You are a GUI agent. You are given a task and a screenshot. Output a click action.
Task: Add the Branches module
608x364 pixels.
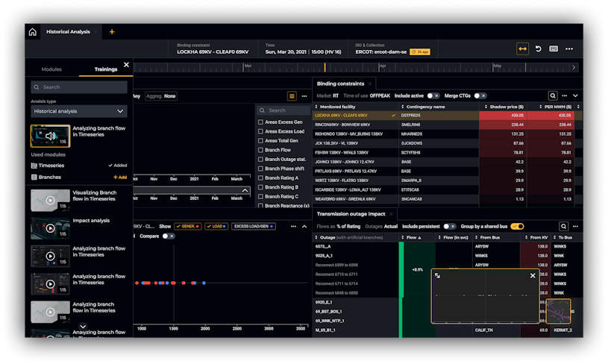120,178
